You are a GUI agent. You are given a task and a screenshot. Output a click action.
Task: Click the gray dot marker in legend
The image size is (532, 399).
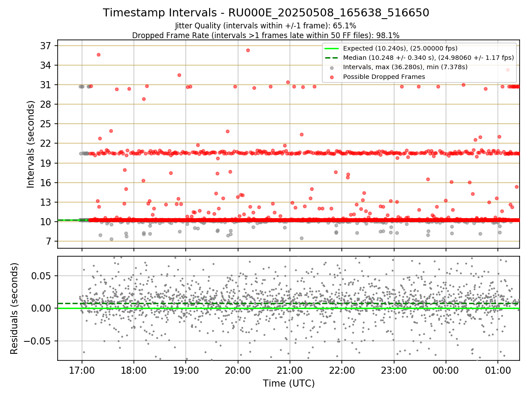332,68
